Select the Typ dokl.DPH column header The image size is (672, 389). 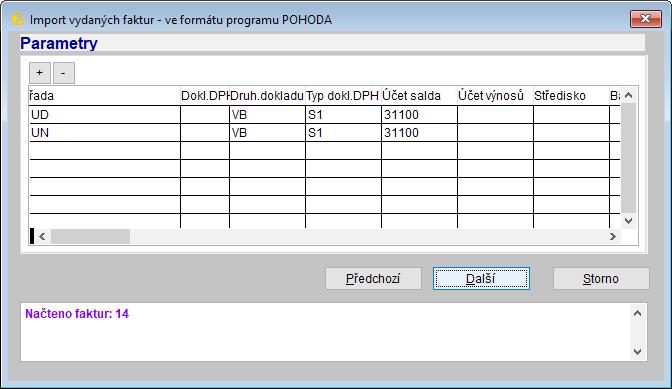tap(343, 96)
